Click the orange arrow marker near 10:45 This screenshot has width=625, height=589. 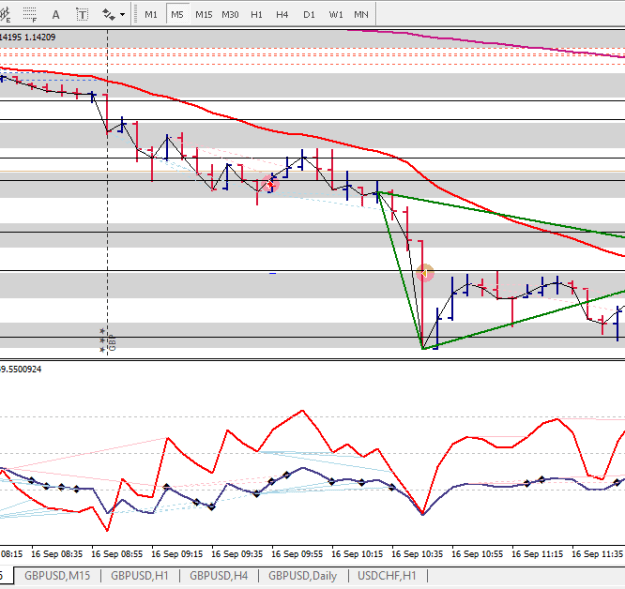click(425, 273)
